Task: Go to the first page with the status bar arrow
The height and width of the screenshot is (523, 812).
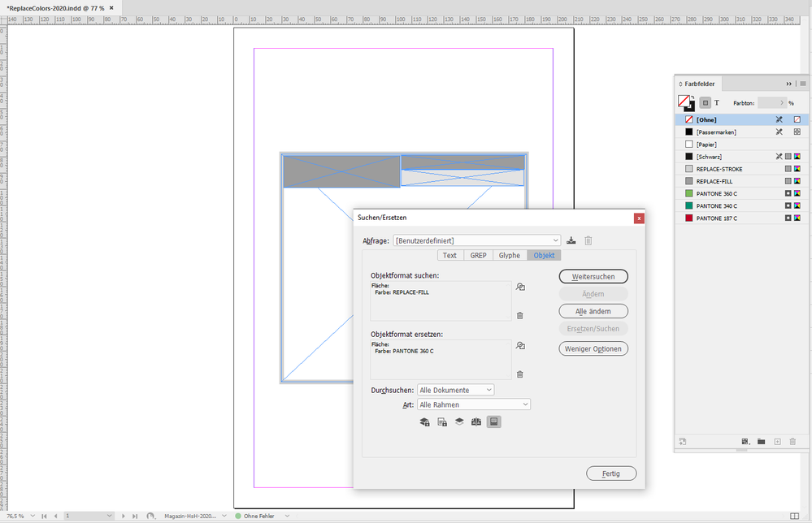Action: click(x=44, y=516)
